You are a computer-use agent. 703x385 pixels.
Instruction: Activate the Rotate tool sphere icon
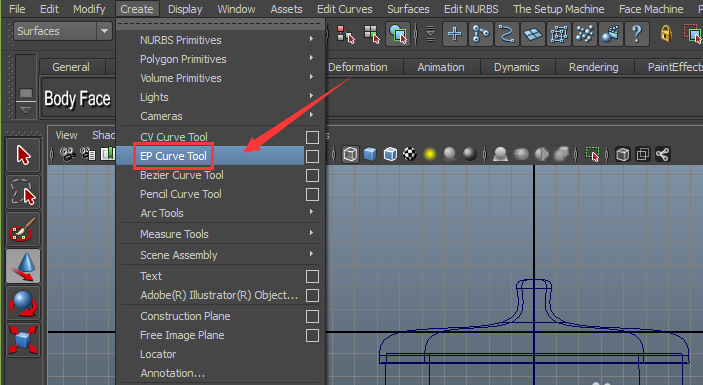tap(23, 303)
